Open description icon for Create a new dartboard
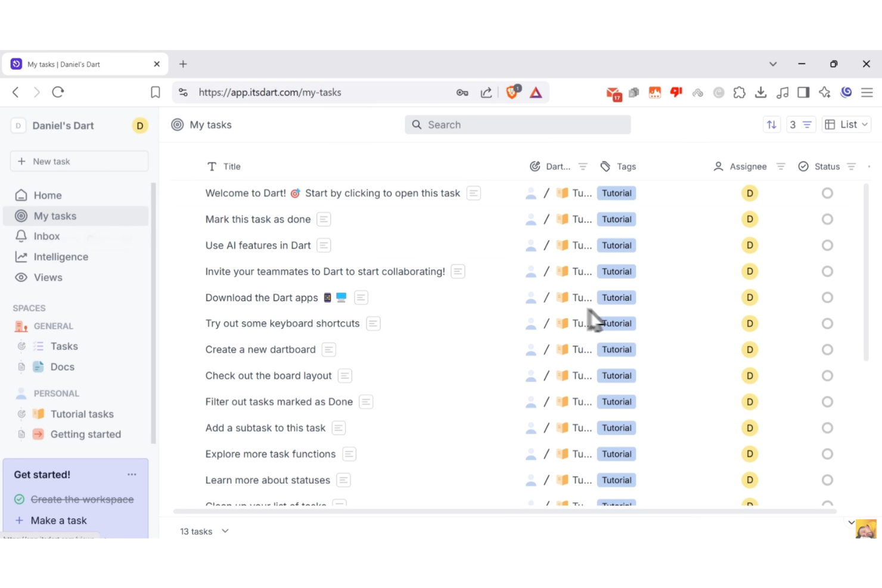Viewport: 882px width, 588px height. pos(329,350)
